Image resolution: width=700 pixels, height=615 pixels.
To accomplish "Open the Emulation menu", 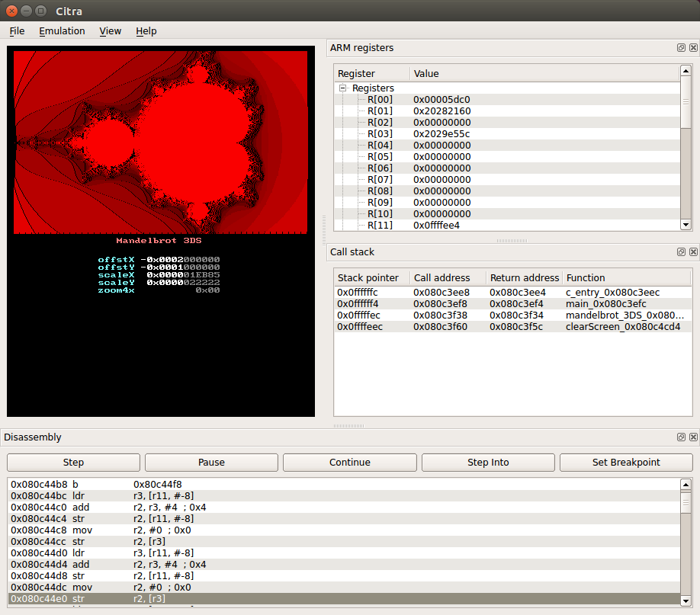I will pos(62,31).
